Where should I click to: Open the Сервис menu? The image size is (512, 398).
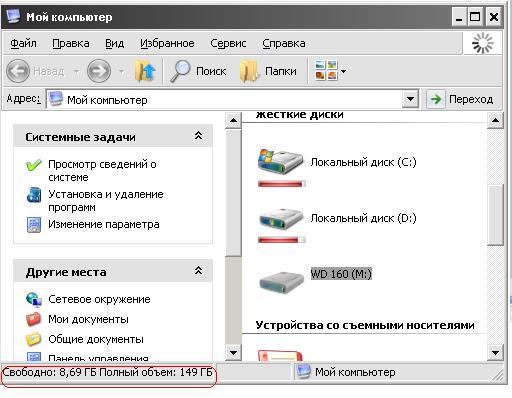[x=228, y=43]
